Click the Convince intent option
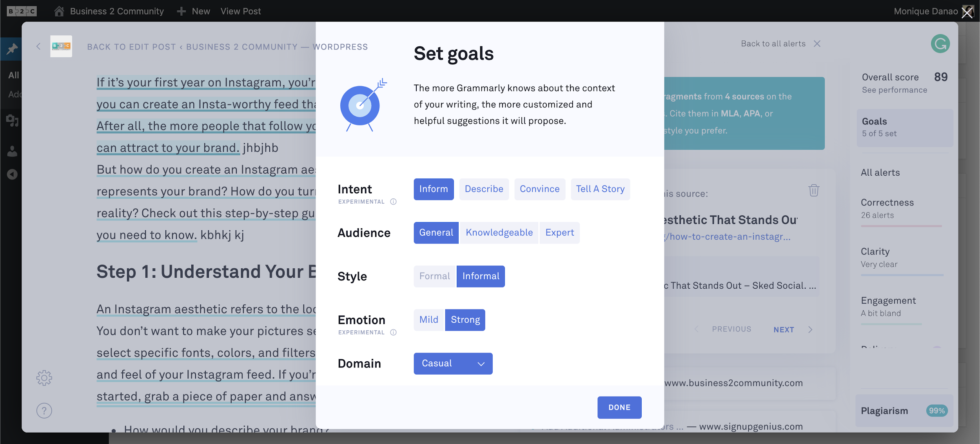This screenshot has height=444, width=980. tap(539, 189)
